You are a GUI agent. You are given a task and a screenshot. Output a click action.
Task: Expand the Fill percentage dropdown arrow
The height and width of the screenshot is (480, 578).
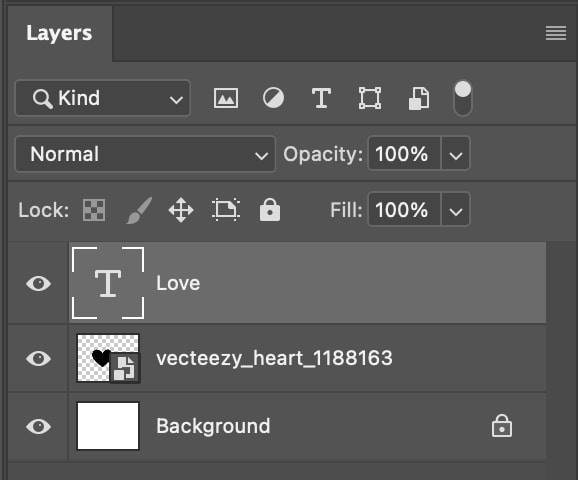coord(456,210)
